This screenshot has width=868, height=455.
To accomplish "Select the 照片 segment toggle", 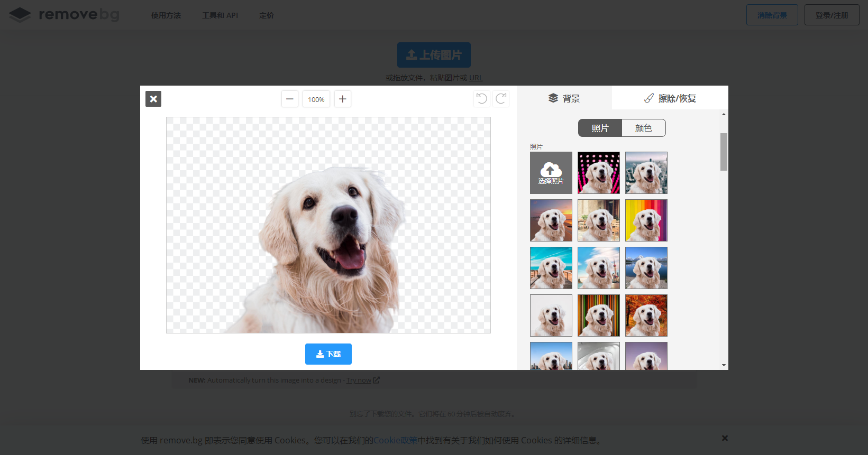I will point(600,128).
